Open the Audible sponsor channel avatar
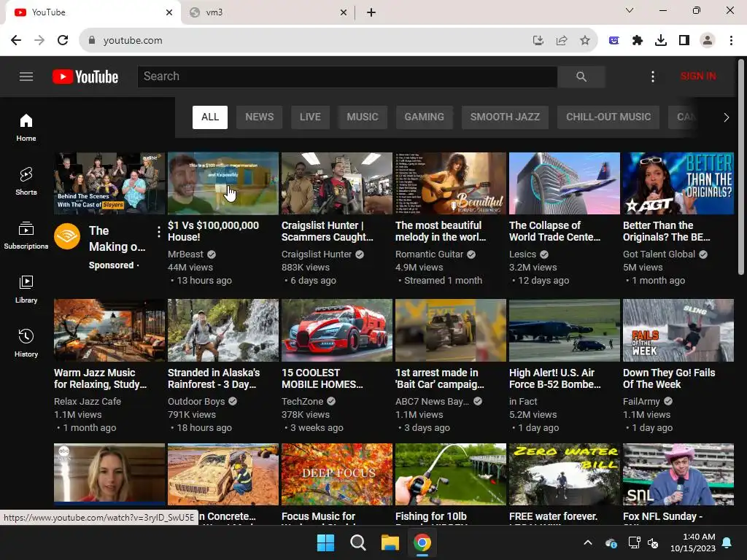Screen dimensions: 747x560 click(67, 236)
